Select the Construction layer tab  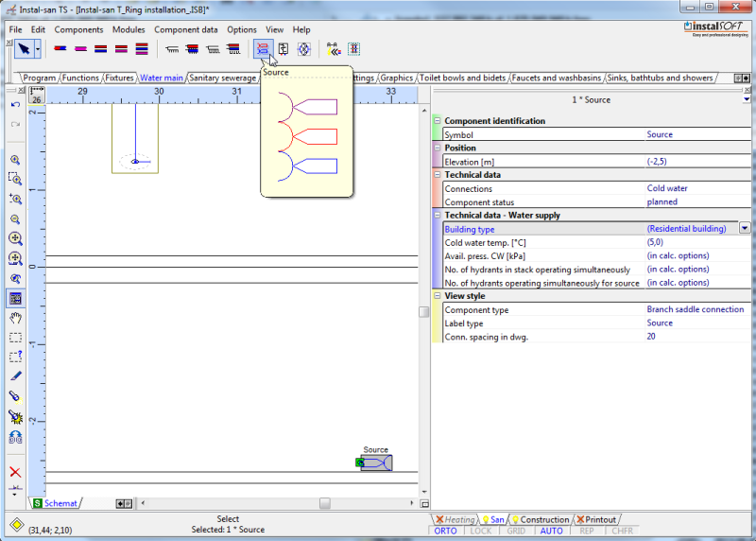(541, 520)
